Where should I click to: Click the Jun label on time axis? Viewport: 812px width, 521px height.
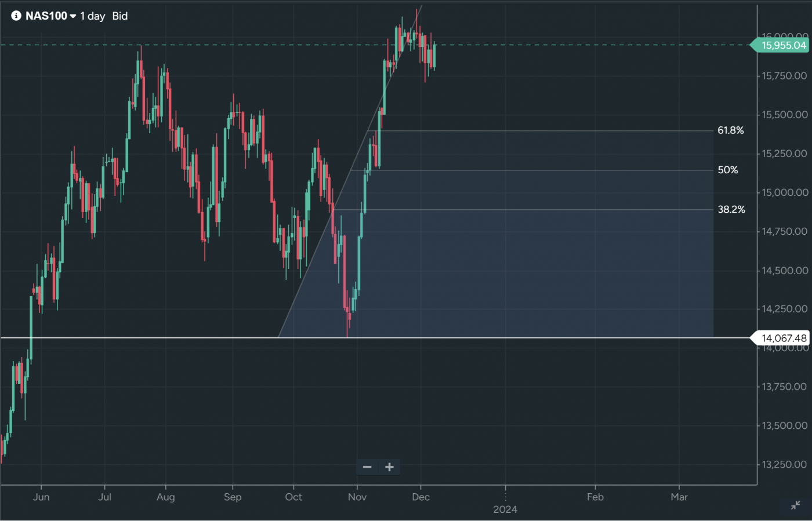click(41, 497)
